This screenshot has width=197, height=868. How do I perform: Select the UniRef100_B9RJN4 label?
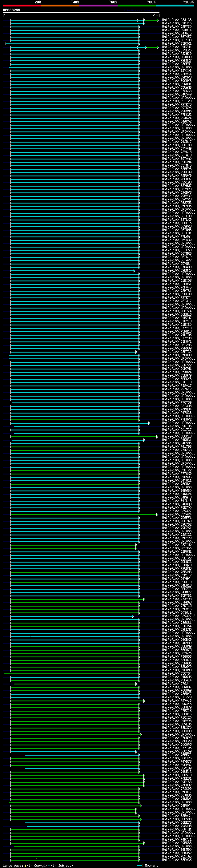click(x=177, y=162)
